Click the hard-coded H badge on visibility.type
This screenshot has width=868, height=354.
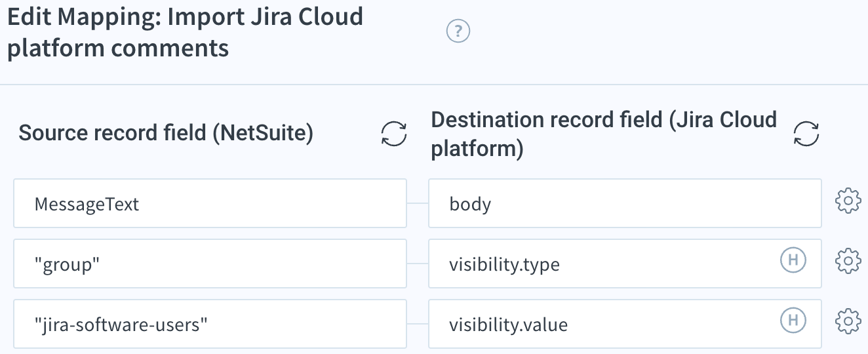point(793,260)
